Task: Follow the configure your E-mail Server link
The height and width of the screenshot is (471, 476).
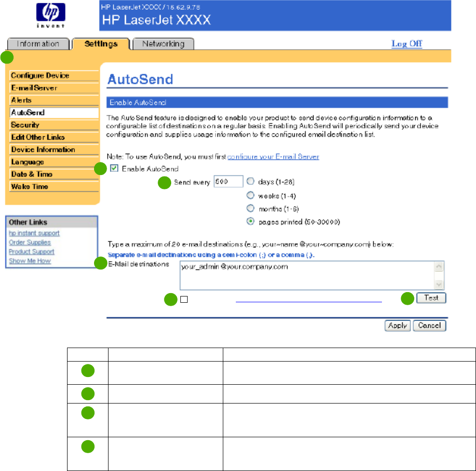Action: (273, 157)
